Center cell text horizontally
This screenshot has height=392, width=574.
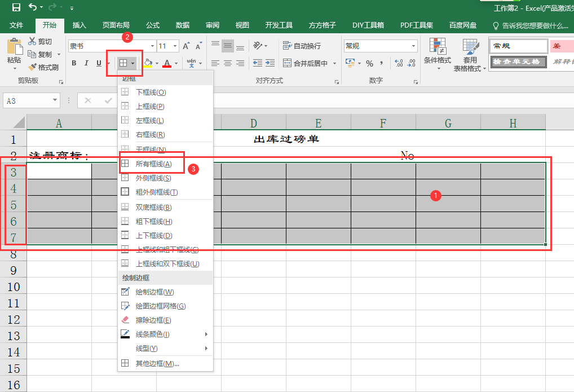[228, 63]
